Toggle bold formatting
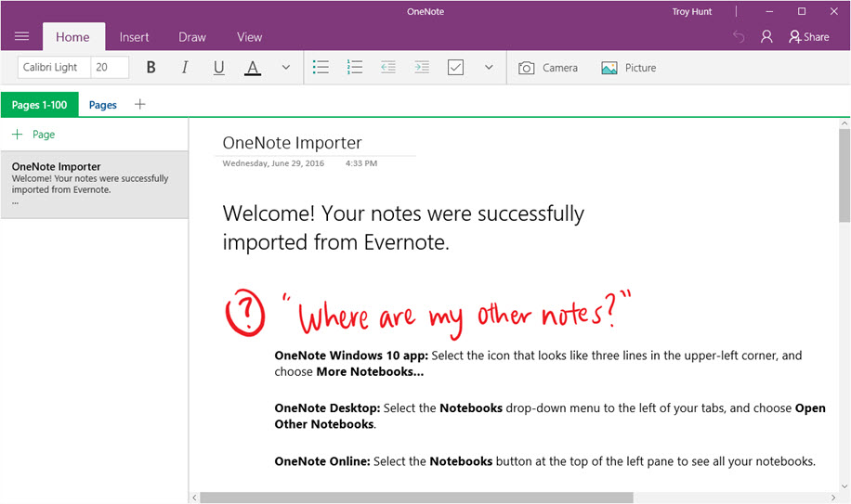 tap(151, 67)
